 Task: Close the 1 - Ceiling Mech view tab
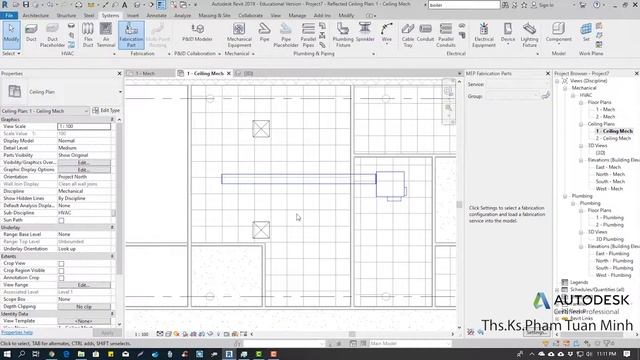[229, 73]
